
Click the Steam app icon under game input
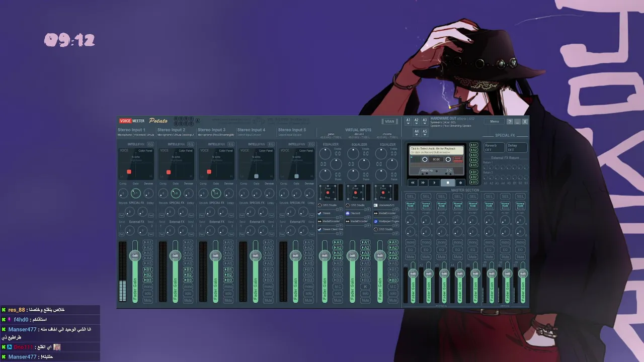click(x=319, y=213)
